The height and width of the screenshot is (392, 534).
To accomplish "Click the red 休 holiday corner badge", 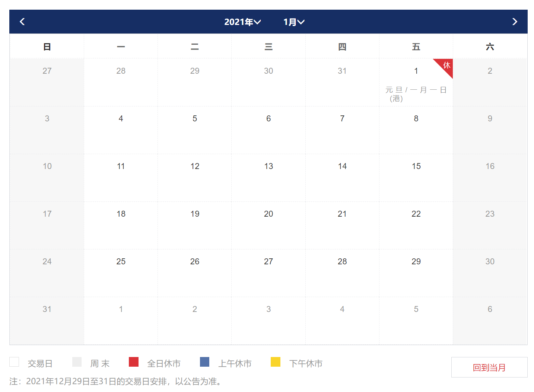I will pos(446,66).
